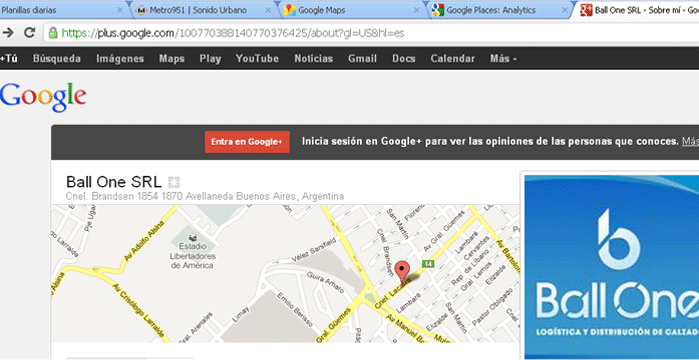
Task: Click the Metro951 tab favicon
Action: (x=141, y=10)
